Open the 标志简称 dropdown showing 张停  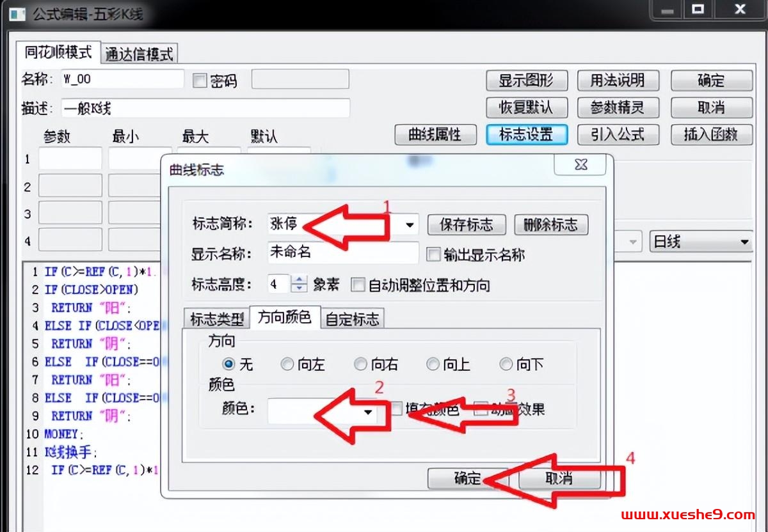point(410,224)
